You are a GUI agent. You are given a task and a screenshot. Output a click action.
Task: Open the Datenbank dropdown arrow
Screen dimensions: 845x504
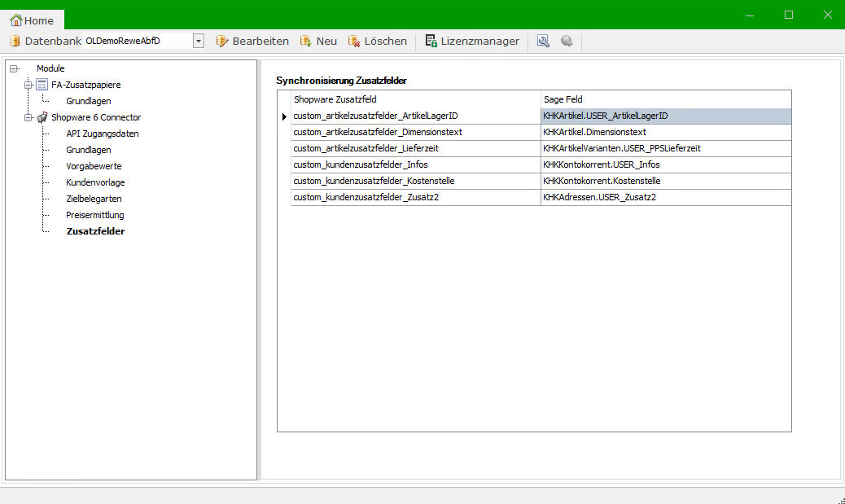(x=199, y=41)
